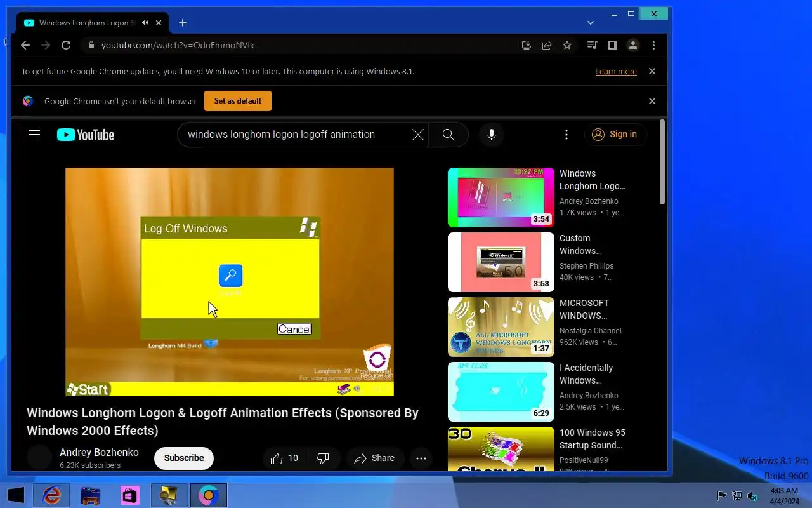Viewport: 812px width, 508px height.
Task: Open a new tab with the plus button
Action: (x=183, y=23)
